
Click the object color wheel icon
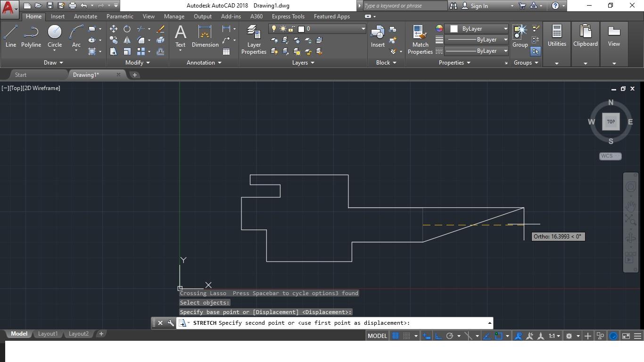(x=439, y=29)
